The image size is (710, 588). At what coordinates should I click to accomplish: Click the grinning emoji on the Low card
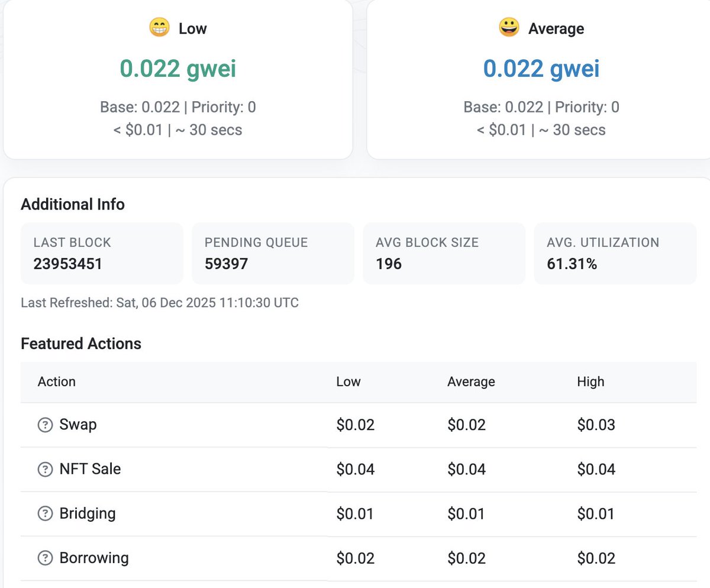pos(159,27)
